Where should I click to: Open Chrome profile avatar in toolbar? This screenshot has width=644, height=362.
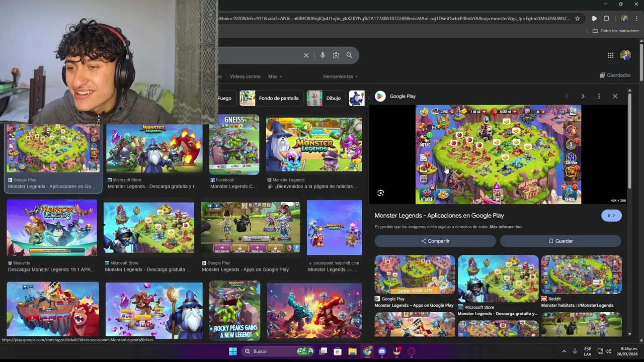pyautogui.click(x=624, y=19)
